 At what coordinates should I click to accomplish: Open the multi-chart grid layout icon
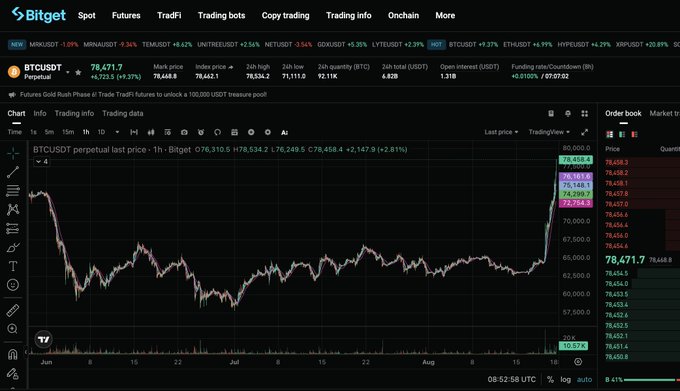[x=585, y=114]
